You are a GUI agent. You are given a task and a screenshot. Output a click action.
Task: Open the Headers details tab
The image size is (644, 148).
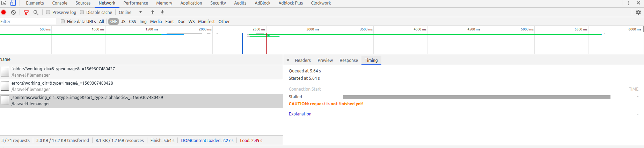click(x=303, y=61)
